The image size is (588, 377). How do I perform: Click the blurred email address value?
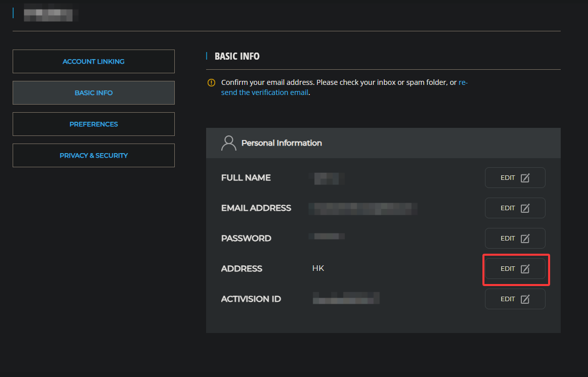363,208
